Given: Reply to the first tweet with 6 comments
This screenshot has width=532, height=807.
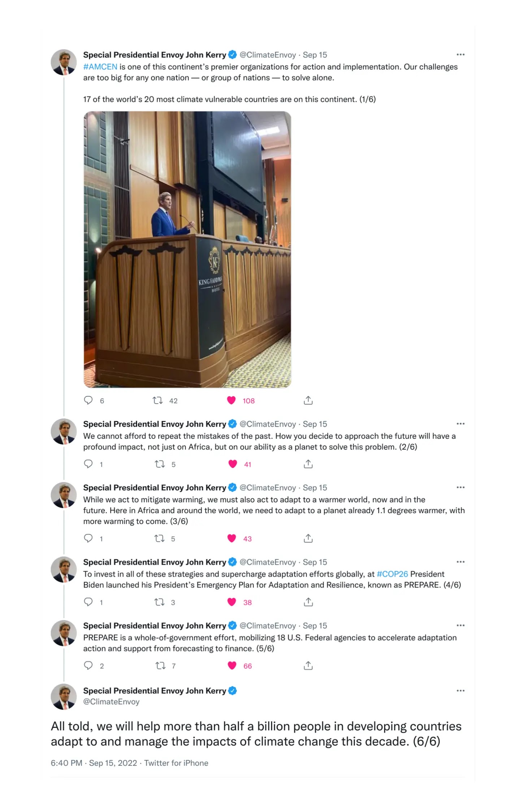Looking at the screenshot, I should [88, 400].
